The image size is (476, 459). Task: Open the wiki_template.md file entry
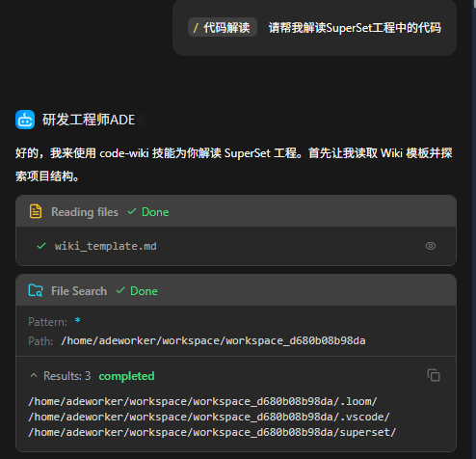coord(236,246)
